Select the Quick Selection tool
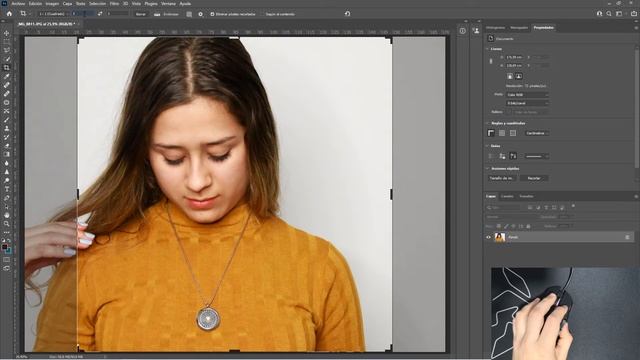640x360 pixels. pos(7,59)
